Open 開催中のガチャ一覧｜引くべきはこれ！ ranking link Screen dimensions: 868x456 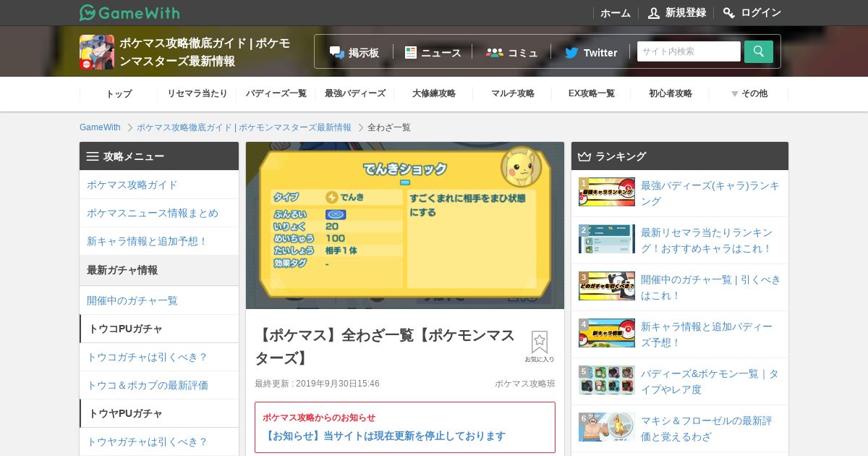pos(711,287)
